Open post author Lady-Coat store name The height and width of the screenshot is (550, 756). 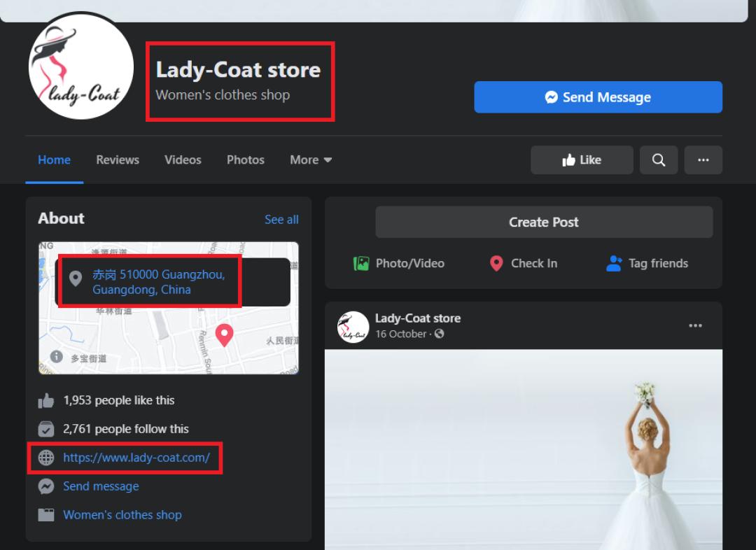click(x=417, y=318)
